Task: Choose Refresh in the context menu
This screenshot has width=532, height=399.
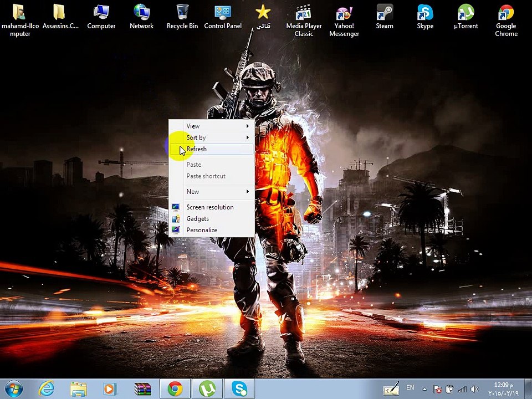Action: 211,149
